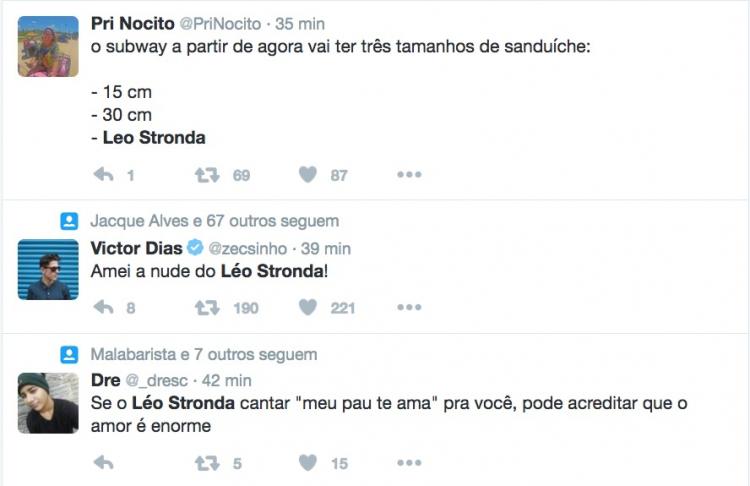Retweet Dre's tweet
The height and width of the screenshot is (486, 750).
207,463
